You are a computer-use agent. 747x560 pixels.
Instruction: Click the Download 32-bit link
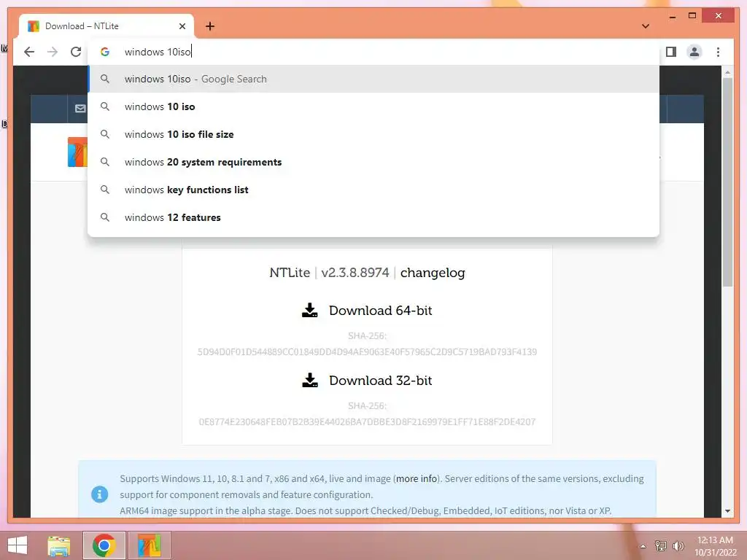coord(380,381)
